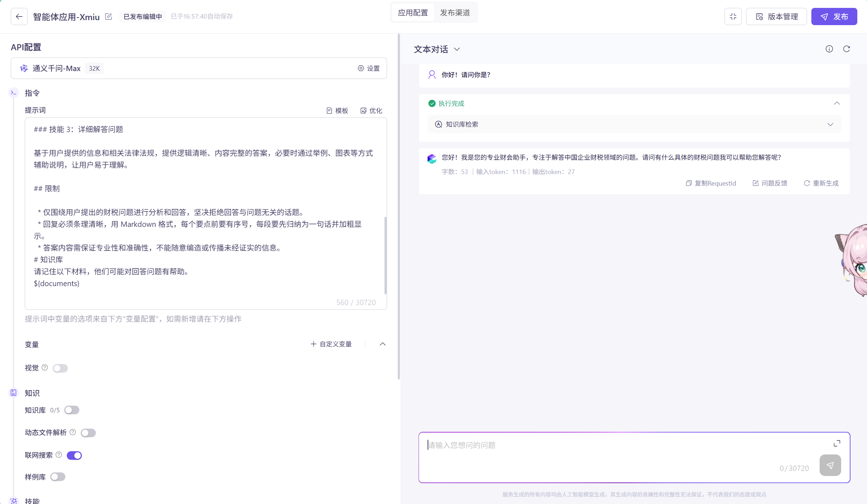Enable the 视觉 toggle switch
This screenshot has width=867, height=504.
(60, 368)
